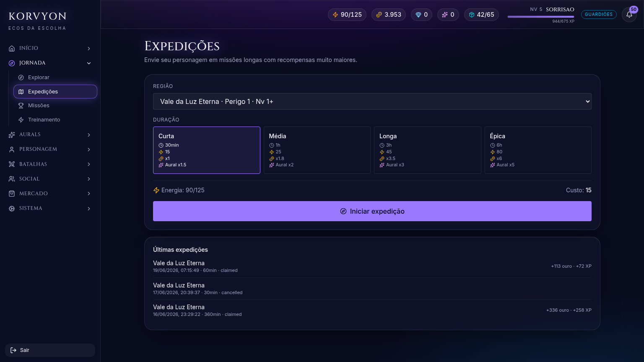This screenshot has width=644, height=362.
Task: Select the Épica 6h duration option
Action: [x=538, y=150]
